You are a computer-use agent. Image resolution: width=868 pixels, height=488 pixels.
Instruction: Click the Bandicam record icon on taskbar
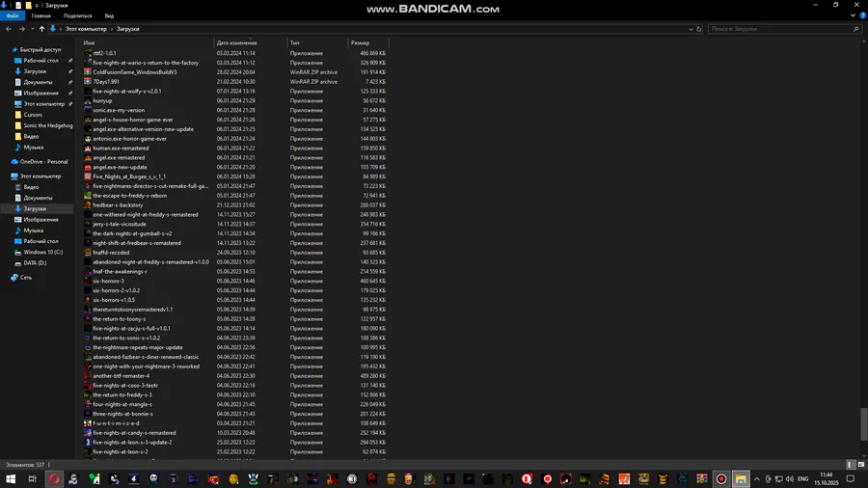(x=721, y=479)
